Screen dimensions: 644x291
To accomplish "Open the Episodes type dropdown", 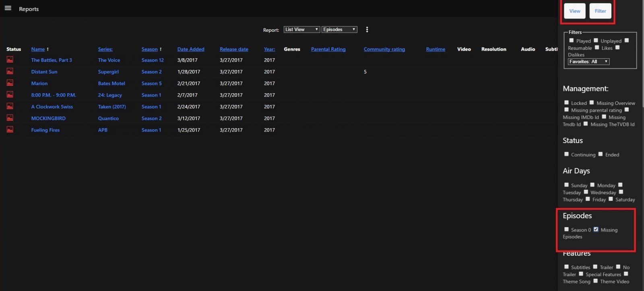I will tap(339, 29).
